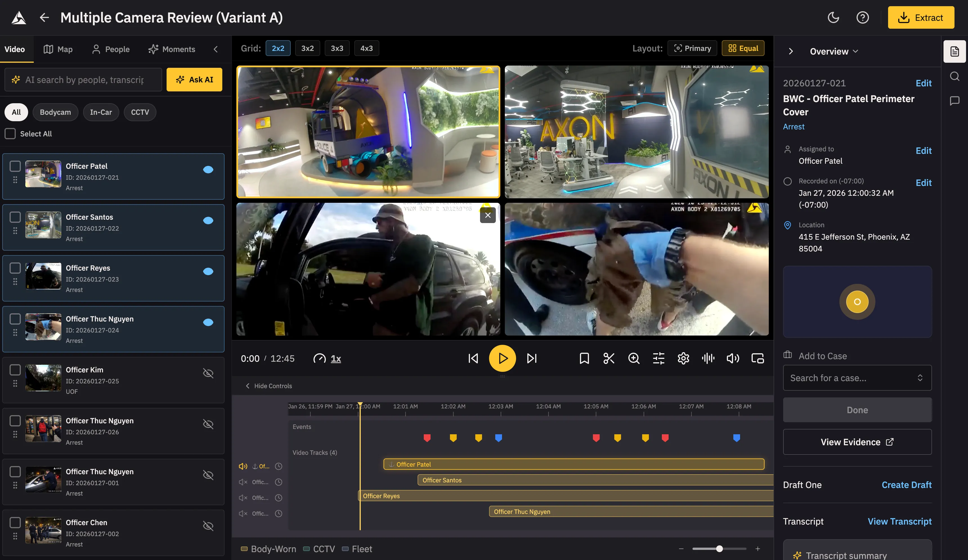Image resolution: width=968 pixels, height=560 pixels.
Task: Toggle dark mode moon icon
Action: [x=833, y=18]
